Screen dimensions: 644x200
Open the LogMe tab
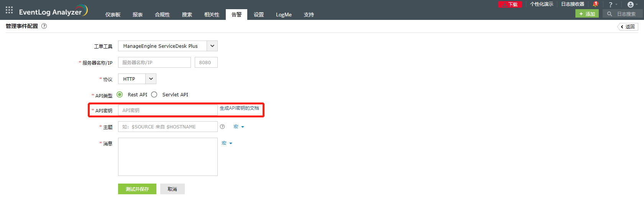click(284, 15)
